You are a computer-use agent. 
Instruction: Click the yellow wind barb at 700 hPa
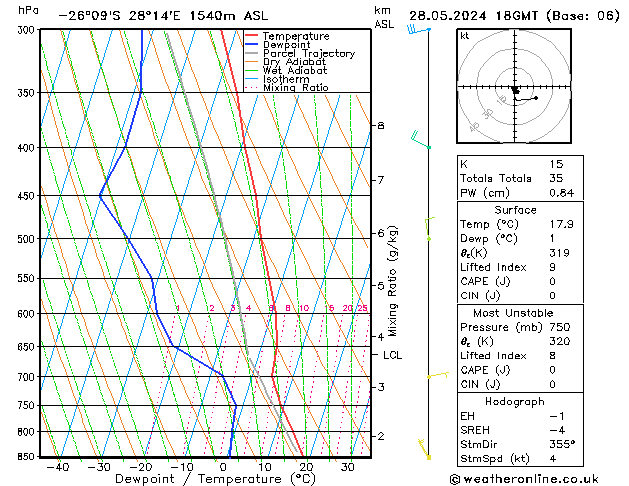(x=438, y=375)
